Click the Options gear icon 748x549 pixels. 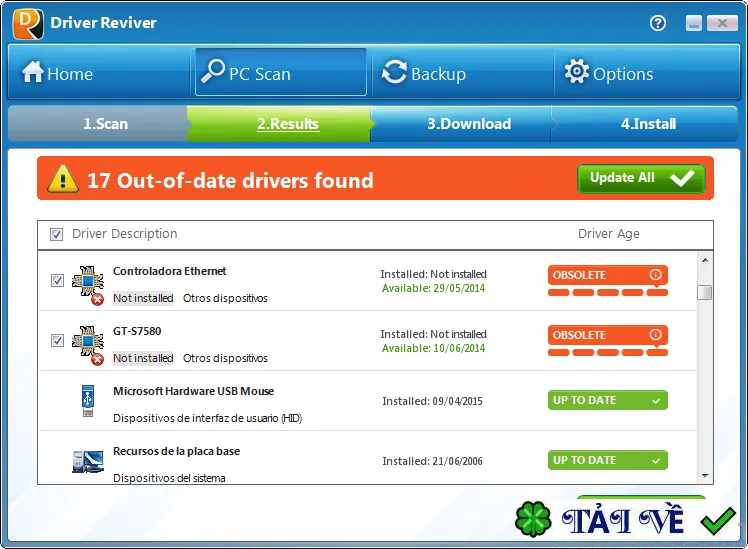(577, 72)
